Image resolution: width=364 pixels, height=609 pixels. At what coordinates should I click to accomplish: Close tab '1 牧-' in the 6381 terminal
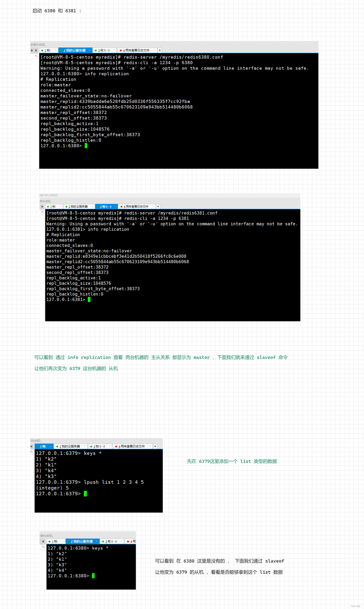point(60,207)
